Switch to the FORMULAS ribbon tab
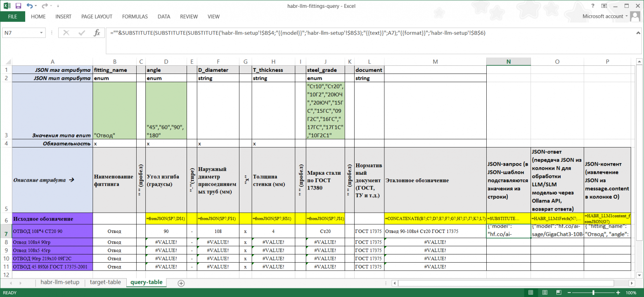 pos(135,17)
